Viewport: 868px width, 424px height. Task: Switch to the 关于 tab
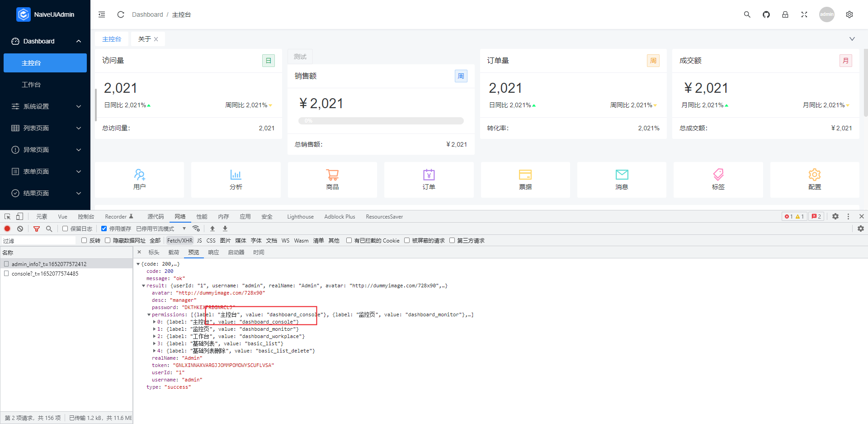click(144, 39)
